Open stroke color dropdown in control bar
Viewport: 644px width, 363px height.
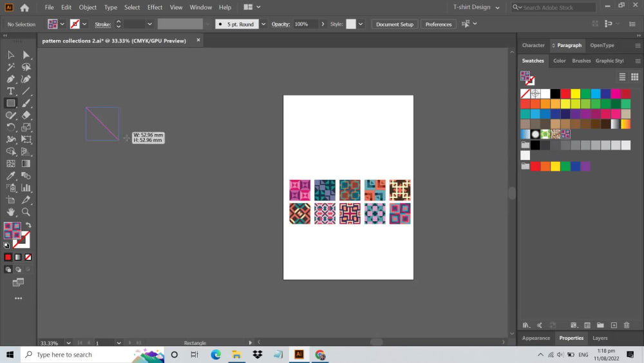84,25
